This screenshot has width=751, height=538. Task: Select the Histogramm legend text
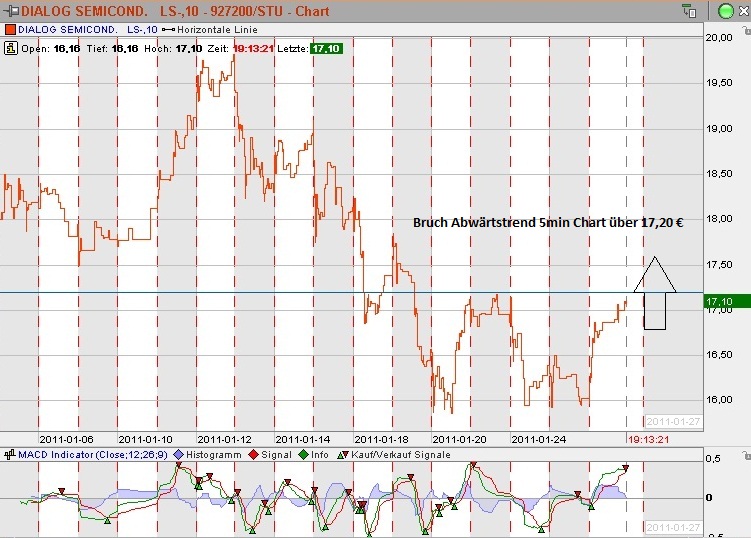214,455
